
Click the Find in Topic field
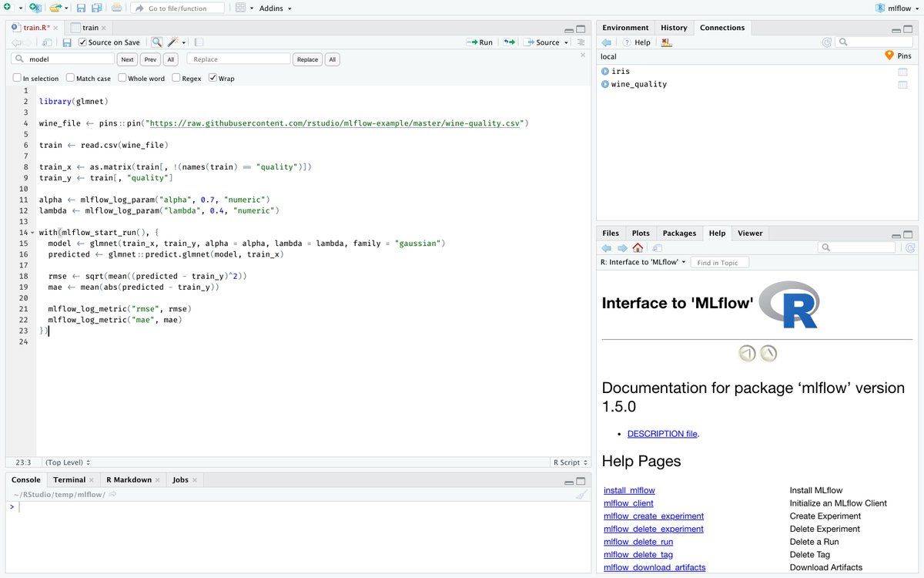(720, 263)
